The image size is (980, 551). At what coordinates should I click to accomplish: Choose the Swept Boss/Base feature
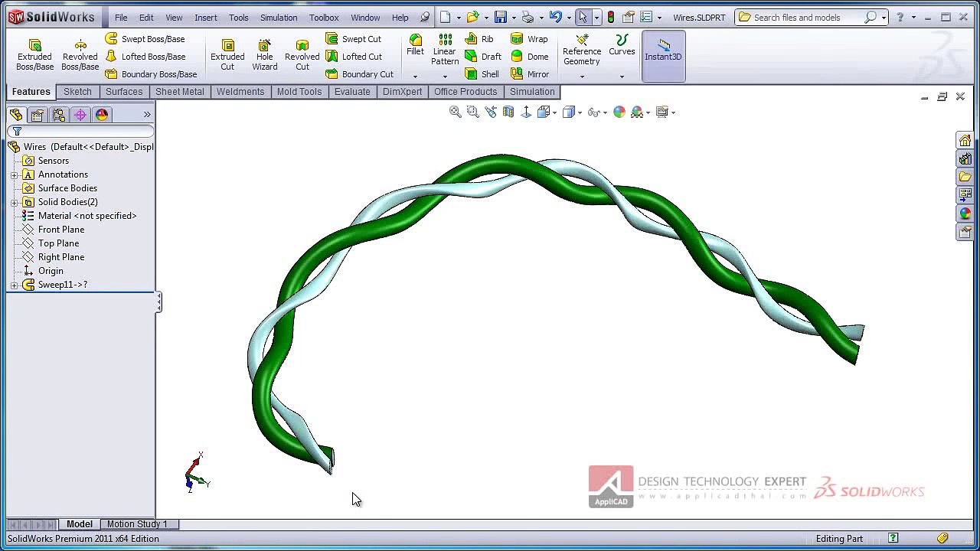[145, 39]
